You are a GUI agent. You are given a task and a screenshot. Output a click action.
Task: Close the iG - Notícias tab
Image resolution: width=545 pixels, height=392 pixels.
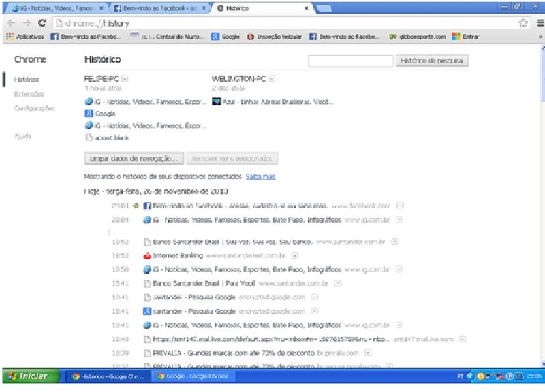(101, 8)
